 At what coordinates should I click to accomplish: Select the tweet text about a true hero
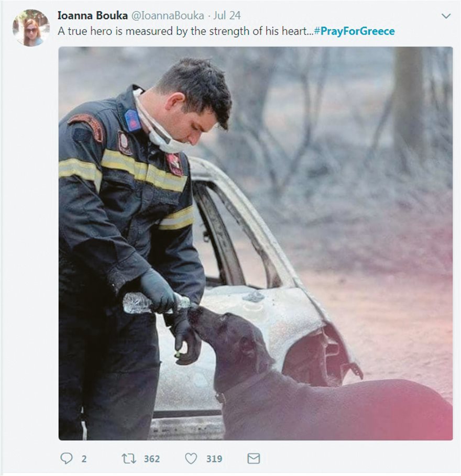click(x=185, y=31)
